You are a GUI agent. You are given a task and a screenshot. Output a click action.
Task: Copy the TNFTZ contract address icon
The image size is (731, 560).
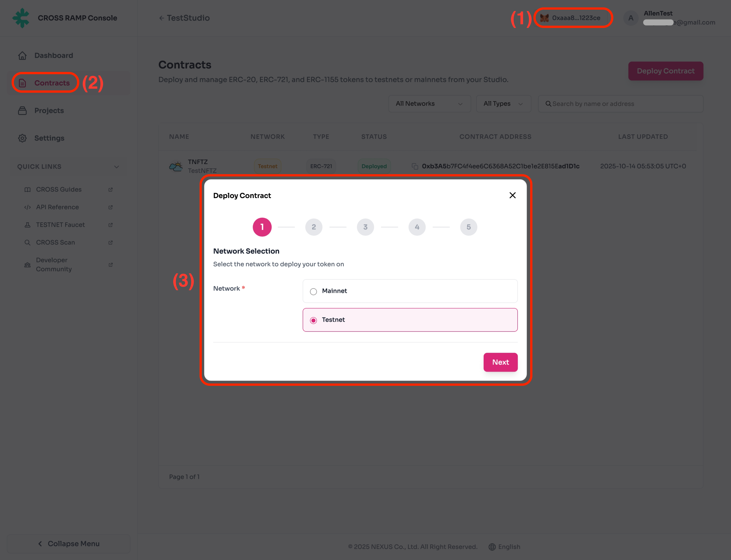(x=415, y=166)
